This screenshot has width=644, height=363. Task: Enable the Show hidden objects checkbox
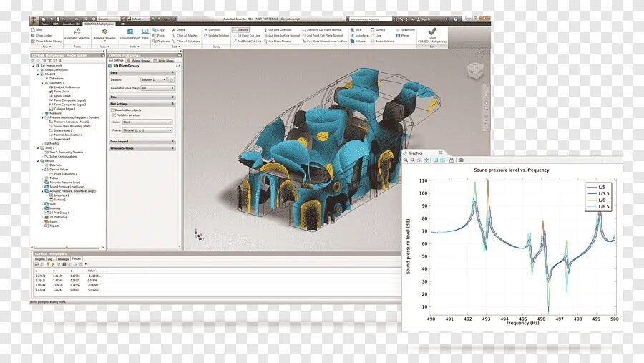(112, 110)
